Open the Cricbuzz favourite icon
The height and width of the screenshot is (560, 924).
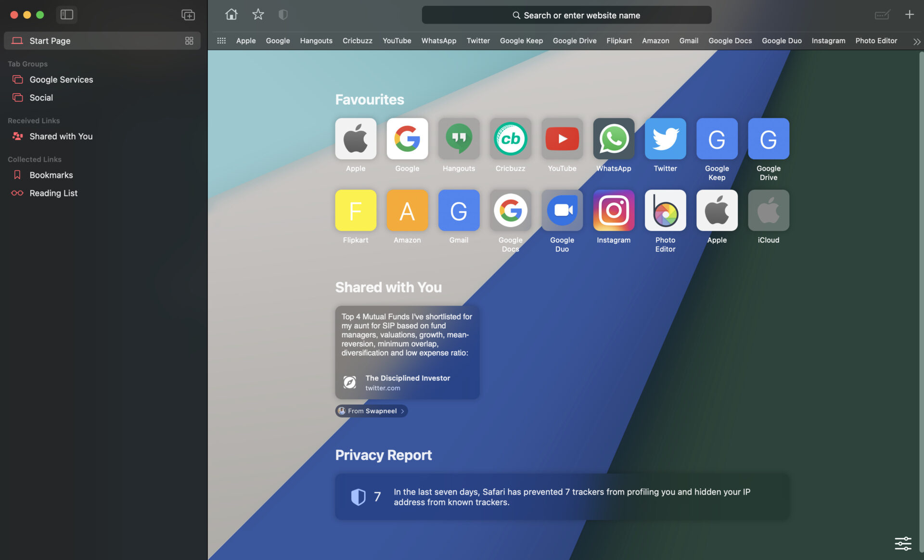(x=511, y=139)
